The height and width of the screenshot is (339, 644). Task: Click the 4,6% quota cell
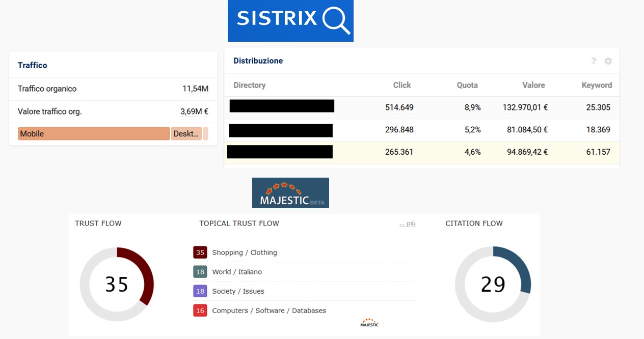tap(472, 152)
